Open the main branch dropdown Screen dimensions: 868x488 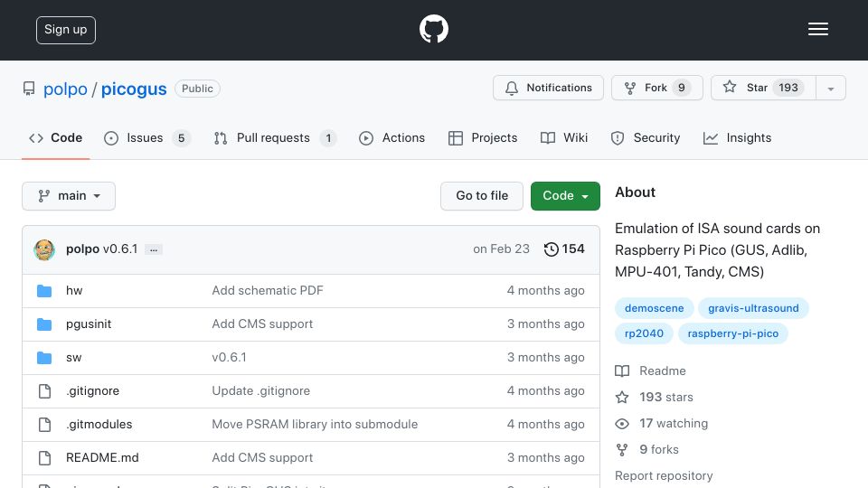[x=69, y=196]
